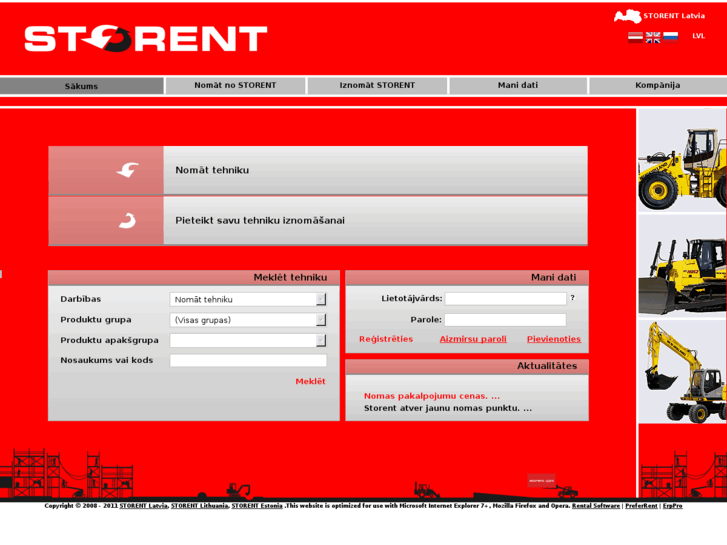This screenshot has width=727, height=545.
Task: Click Pieteikt savu tehniku iznomāšanai button
Action: (318, 221)
